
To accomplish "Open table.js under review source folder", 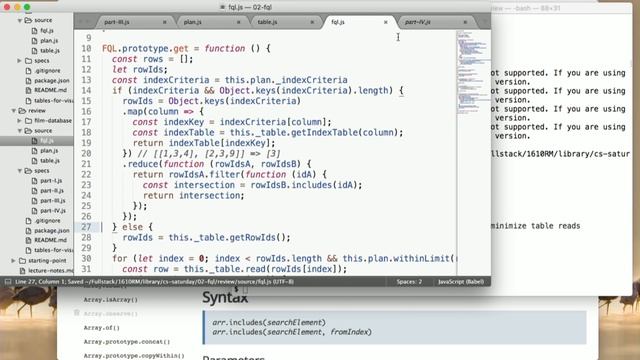I will 50,160.
